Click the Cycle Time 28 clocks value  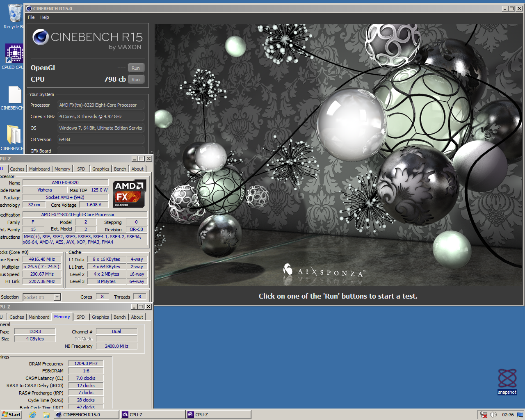pos(86,400)
